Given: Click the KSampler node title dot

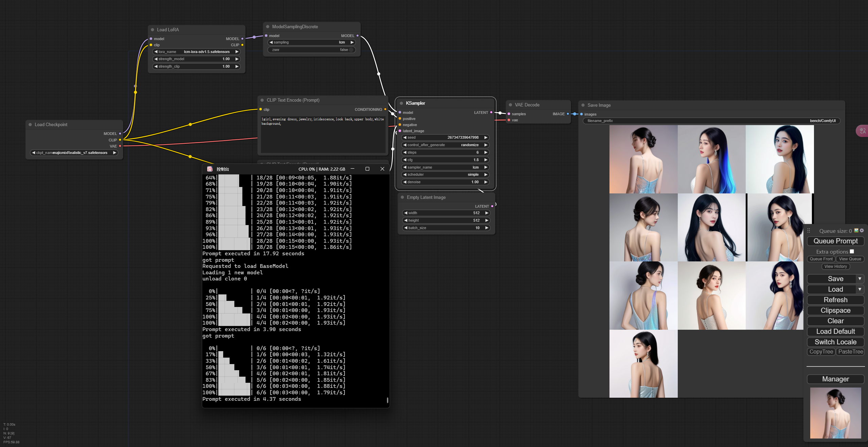Looking at the screenshot, I should click(401, 103).
